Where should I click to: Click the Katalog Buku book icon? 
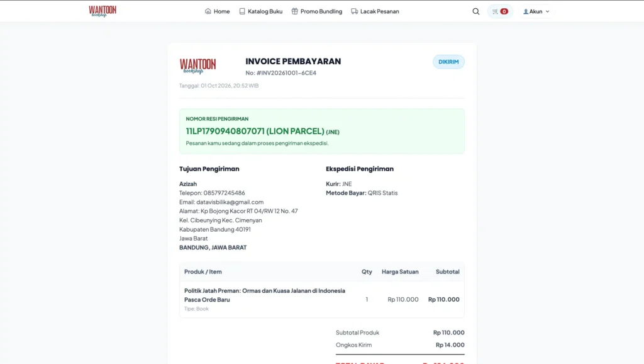(x=242, y=11)
